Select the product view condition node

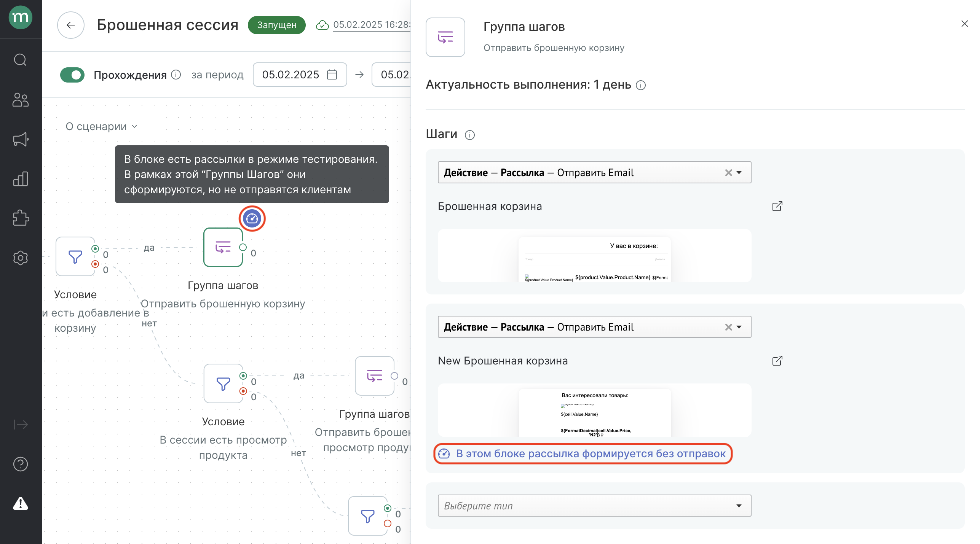point(223,383)
